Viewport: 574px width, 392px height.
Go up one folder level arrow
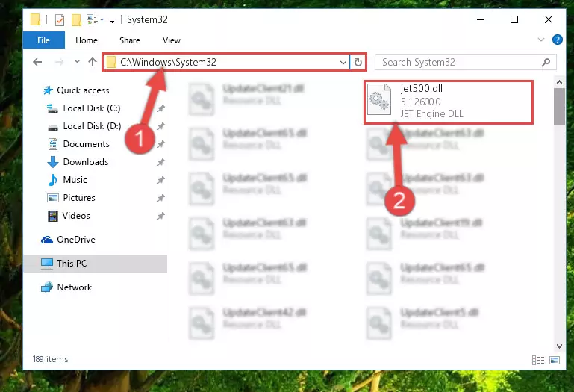point(93,62)
